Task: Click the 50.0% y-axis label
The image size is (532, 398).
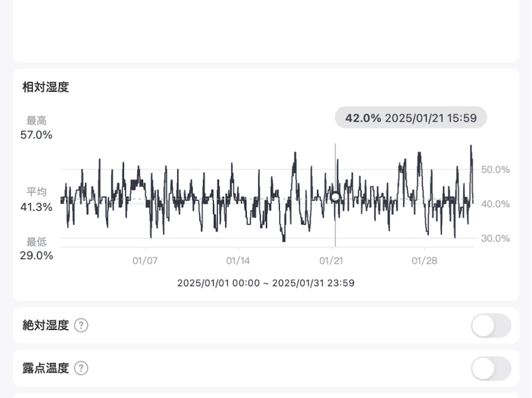Action: coord(495,170)
